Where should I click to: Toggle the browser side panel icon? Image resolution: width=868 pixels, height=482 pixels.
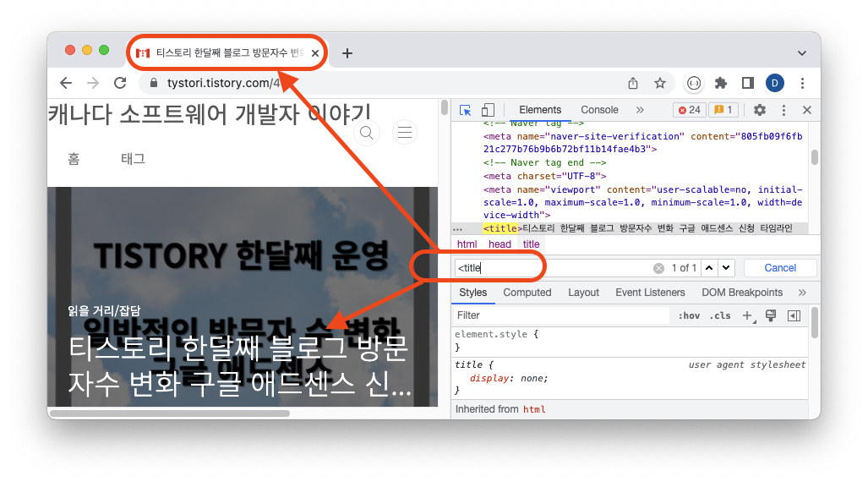coord(747,83)
